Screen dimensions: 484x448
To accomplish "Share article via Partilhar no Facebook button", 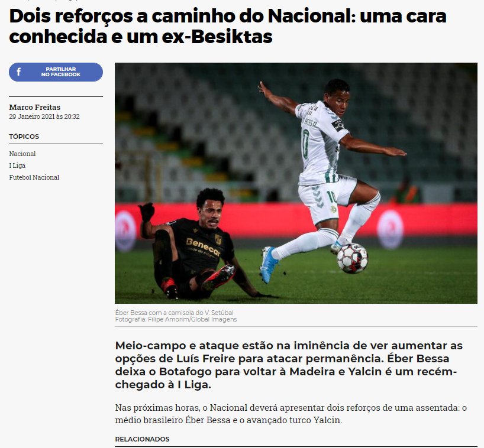I will click(x=56, y=72).
